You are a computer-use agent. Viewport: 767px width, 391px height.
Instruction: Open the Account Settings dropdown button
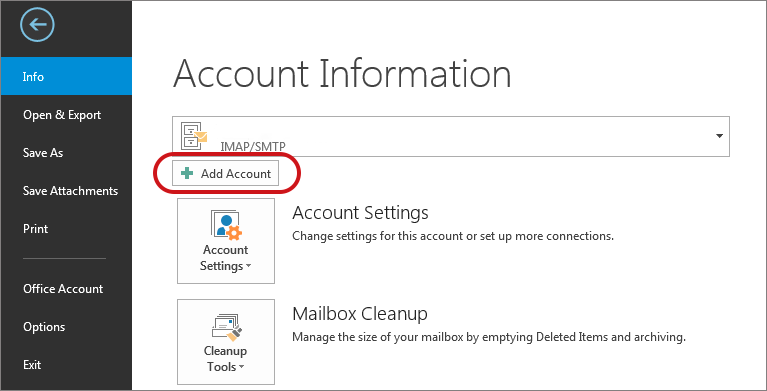click(226, 241)
